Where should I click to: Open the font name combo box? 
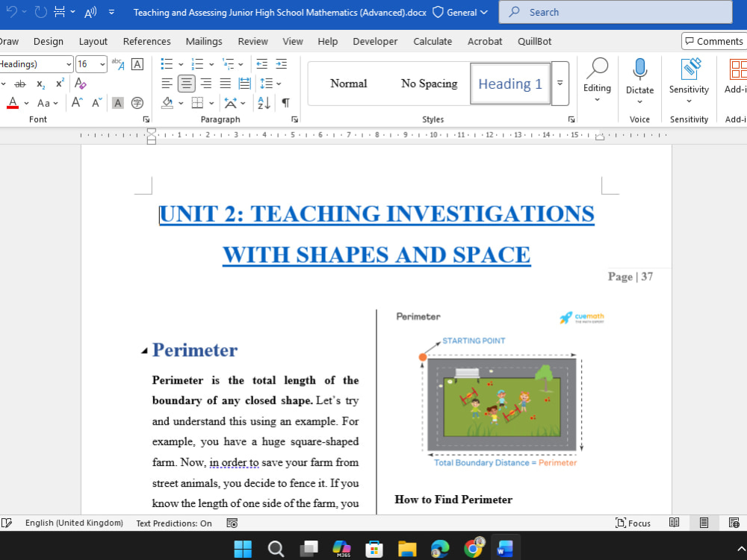(36, 63)
